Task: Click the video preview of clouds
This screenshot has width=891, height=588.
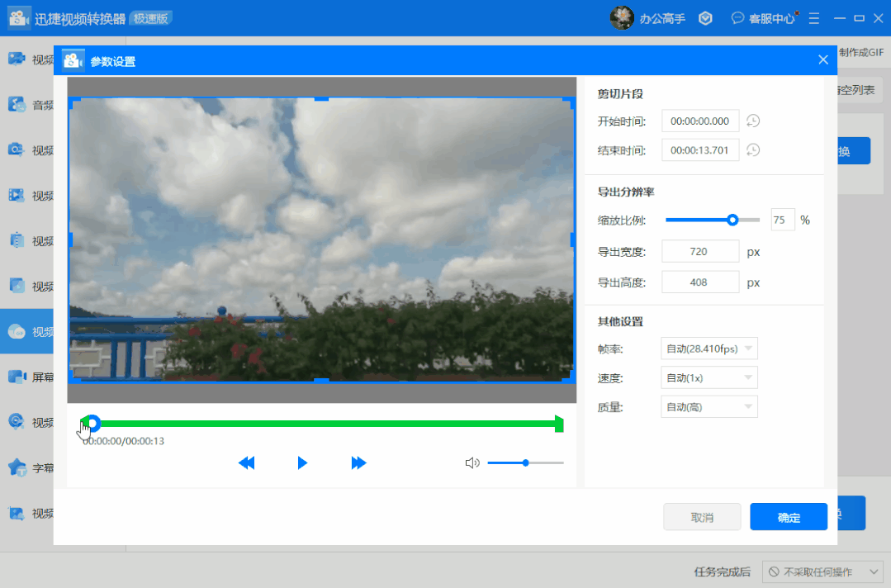Action: 321,239
